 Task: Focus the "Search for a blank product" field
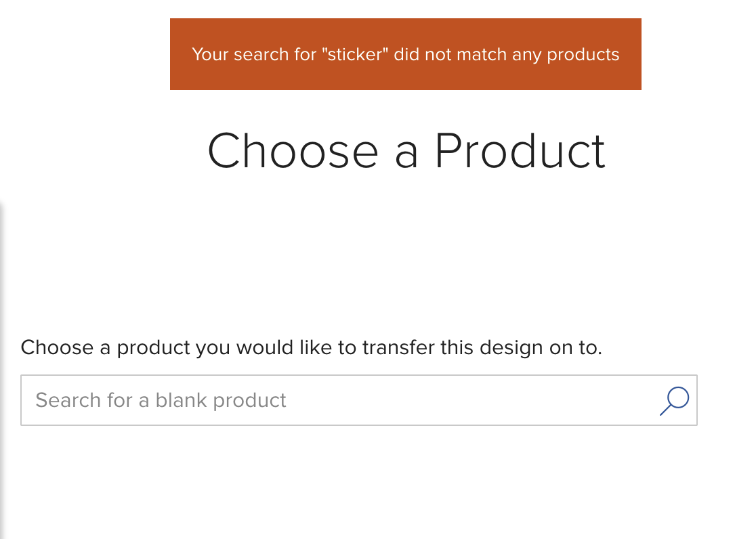coord(359,400)
